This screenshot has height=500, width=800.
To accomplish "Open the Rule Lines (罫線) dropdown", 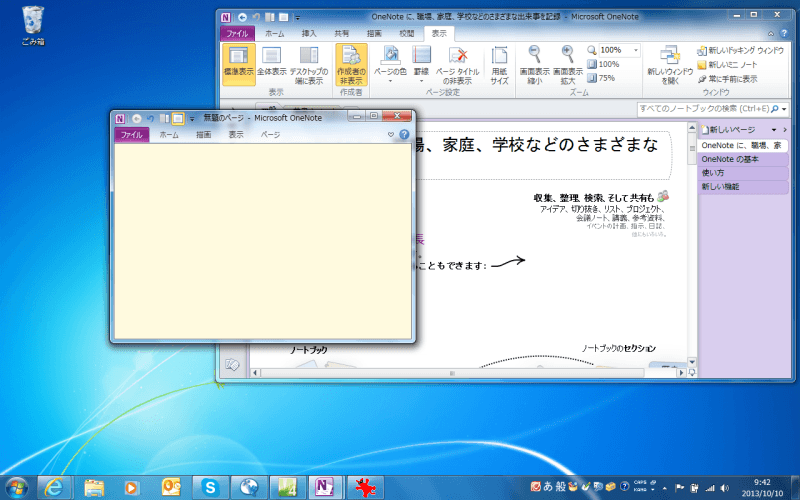I will point(421,64).
